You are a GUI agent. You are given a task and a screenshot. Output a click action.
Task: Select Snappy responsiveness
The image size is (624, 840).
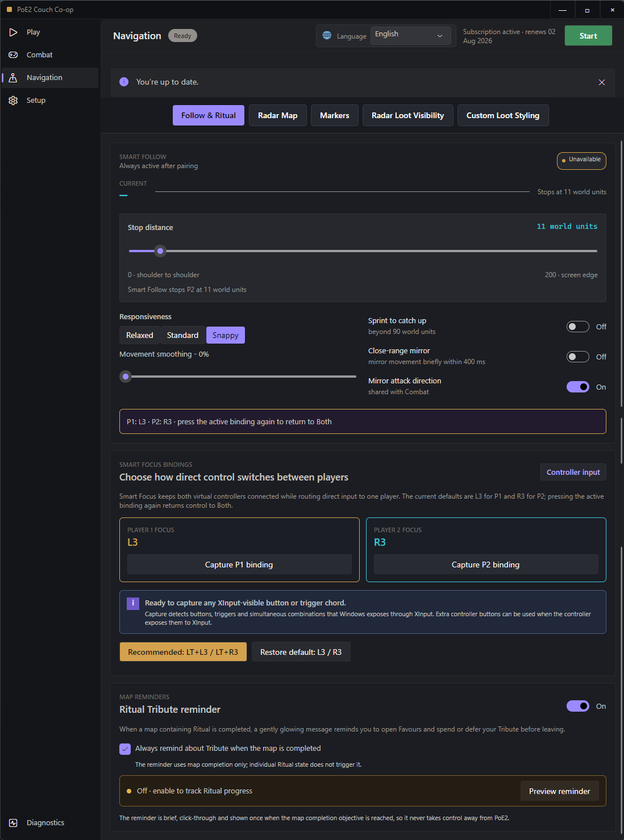click(x=226, y=335)
